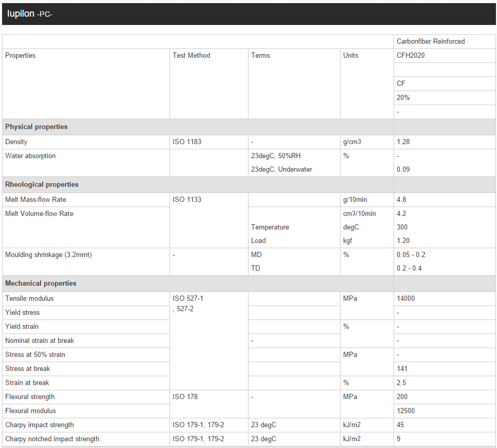The image size is (497, 448).
Task: Select the load value '1.20'
Action: tap(403, 241)
